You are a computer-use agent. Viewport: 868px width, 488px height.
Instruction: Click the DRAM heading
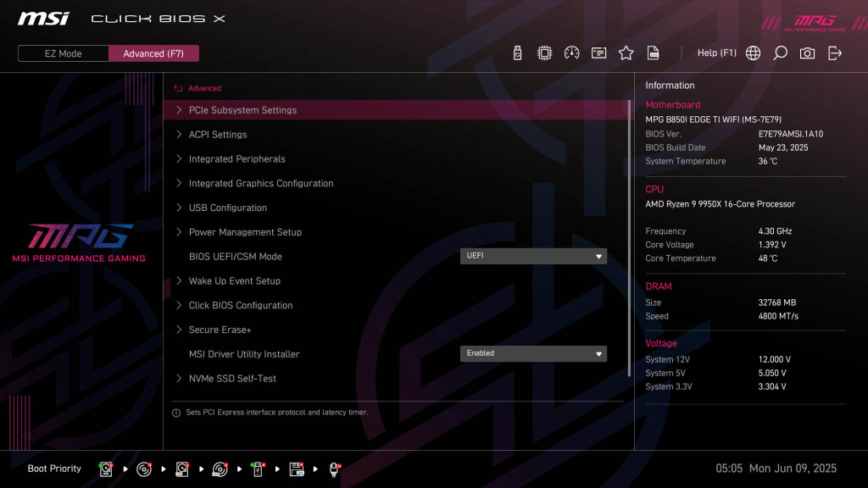(x=658, y=286)
